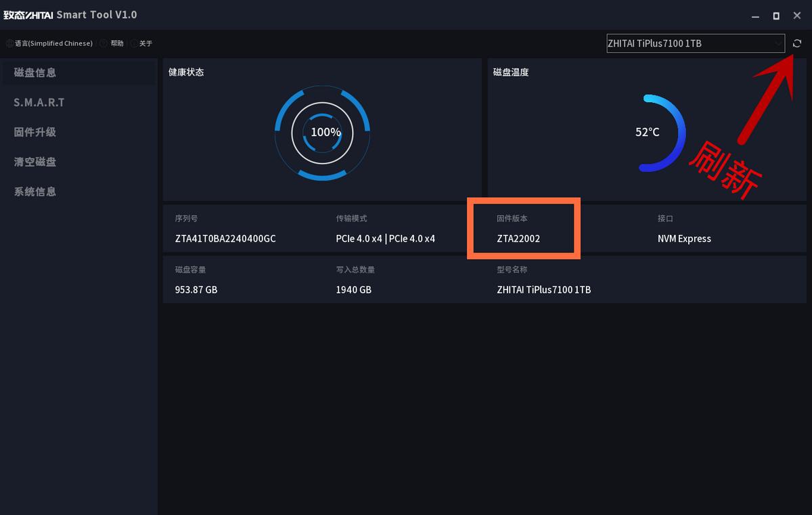Open the 系统信息 system information page

point(35,192)
